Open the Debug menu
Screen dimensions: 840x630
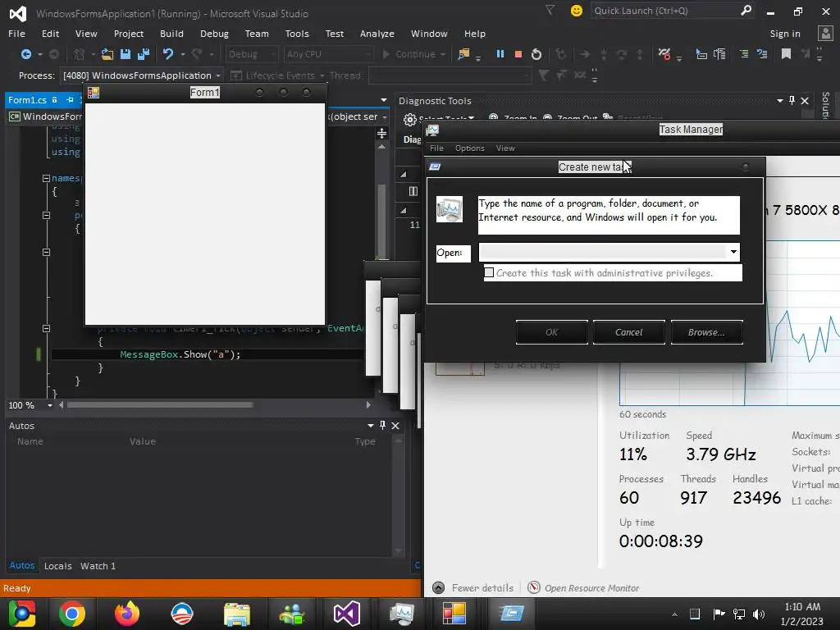[x=214, y=33]
